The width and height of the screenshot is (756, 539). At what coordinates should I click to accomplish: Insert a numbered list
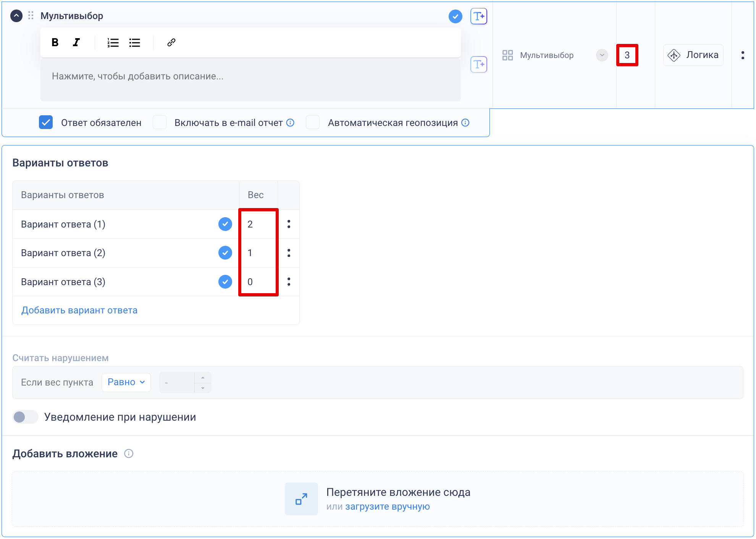(113, 42)
